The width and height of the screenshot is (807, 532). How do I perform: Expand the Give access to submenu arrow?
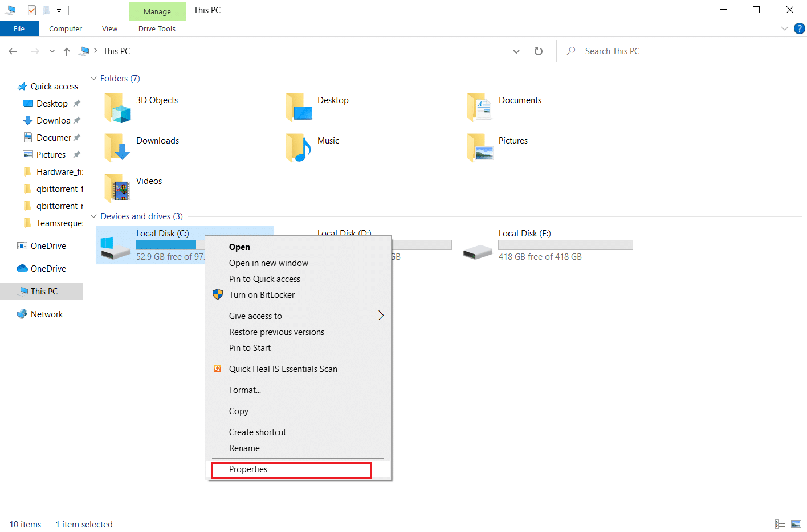[381, 316]
